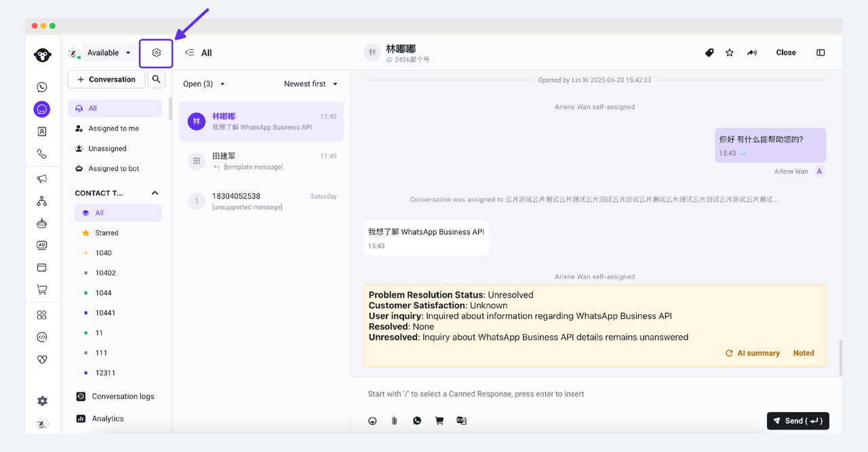This screenshot has height=452, width=868.
Task: Open Conversation logs in sidebar
Action: [x=123, y=396]
